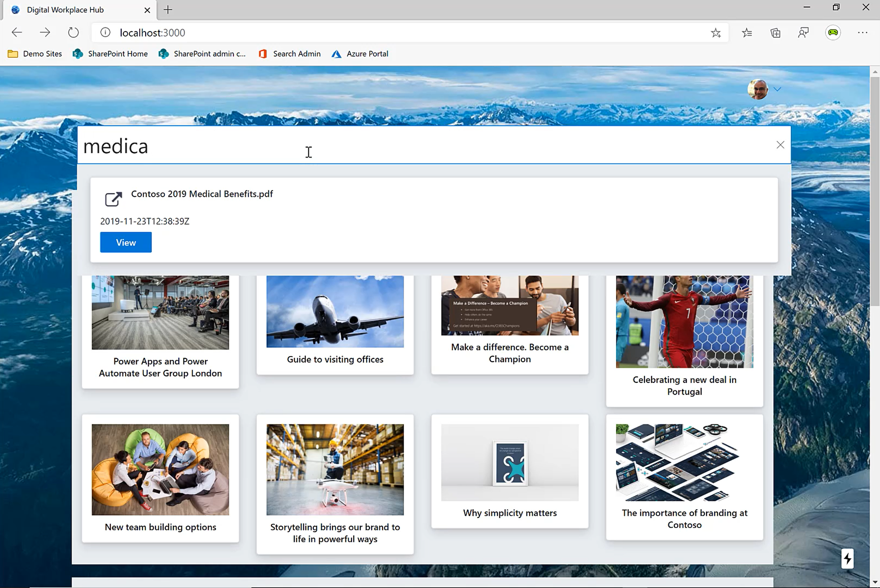Click the user profile photo
The height and width of the screenshot is (588, 880).
tap(758, 89)
